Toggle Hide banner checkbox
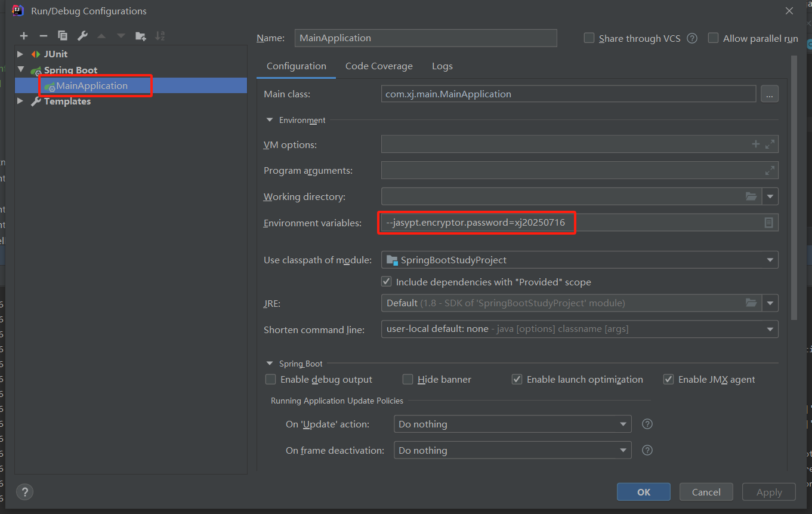This screenshot has height=514, width=812. (x=408, y=379)
